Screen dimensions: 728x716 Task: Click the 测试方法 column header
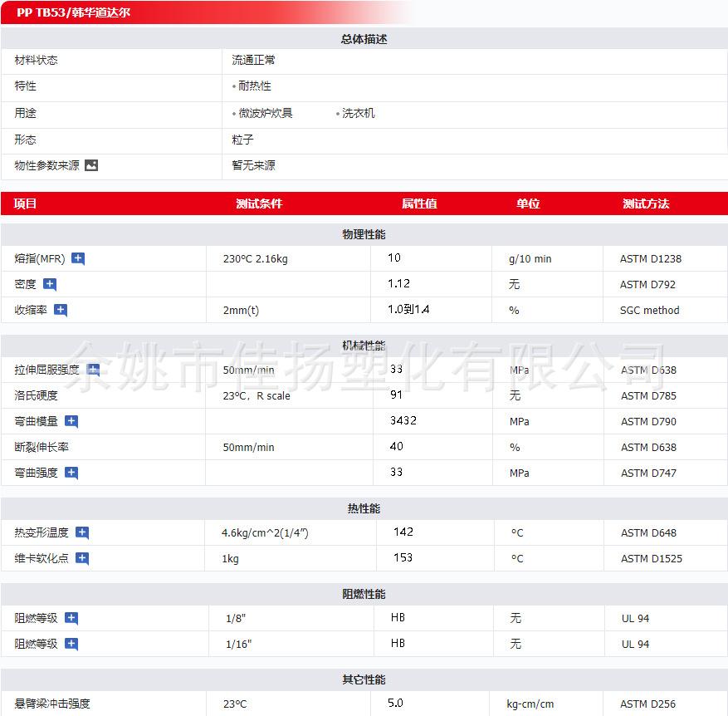(646, 204)
